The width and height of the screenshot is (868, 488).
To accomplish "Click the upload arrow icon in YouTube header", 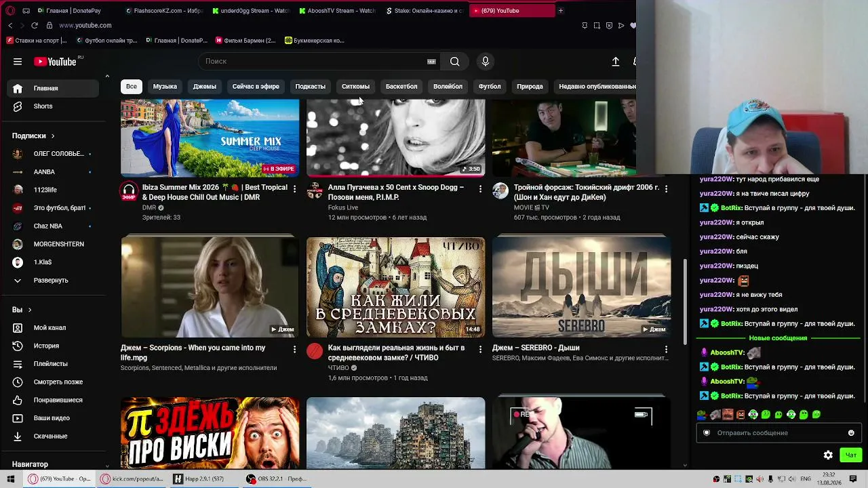I will pyautogui.click(x=616, y=62).
